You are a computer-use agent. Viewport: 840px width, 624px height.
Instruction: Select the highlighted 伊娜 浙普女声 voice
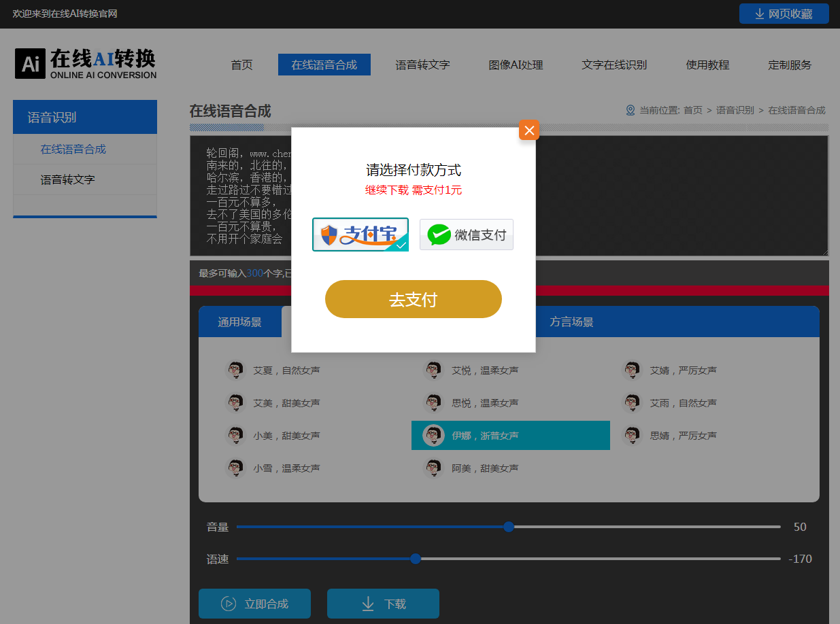(x=510, y=436)
